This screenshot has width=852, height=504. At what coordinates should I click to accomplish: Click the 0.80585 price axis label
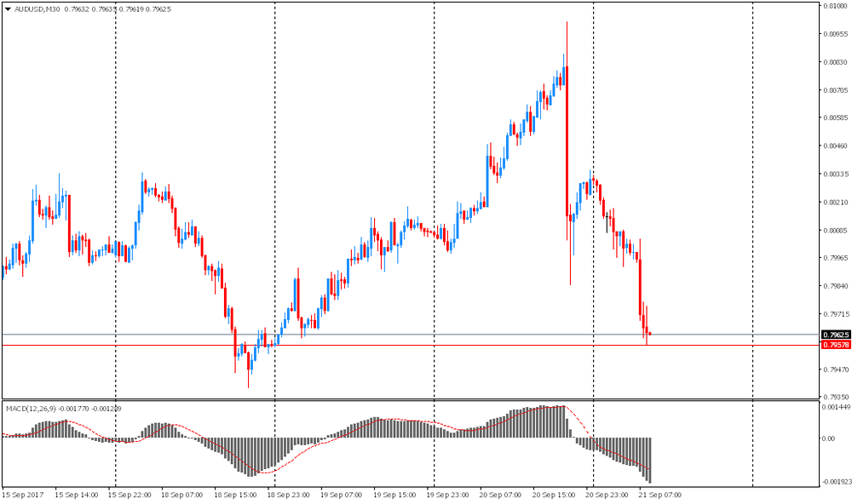click(x=836, y=117)
